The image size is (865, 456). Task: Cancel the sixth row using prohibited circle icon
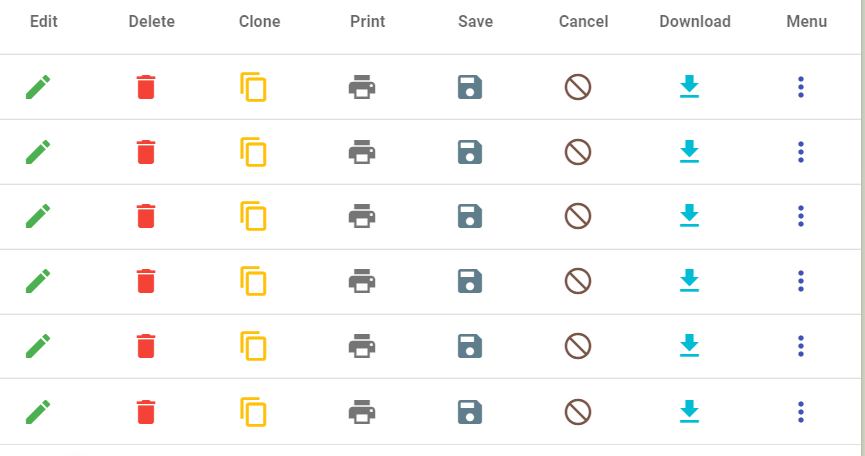578,412
